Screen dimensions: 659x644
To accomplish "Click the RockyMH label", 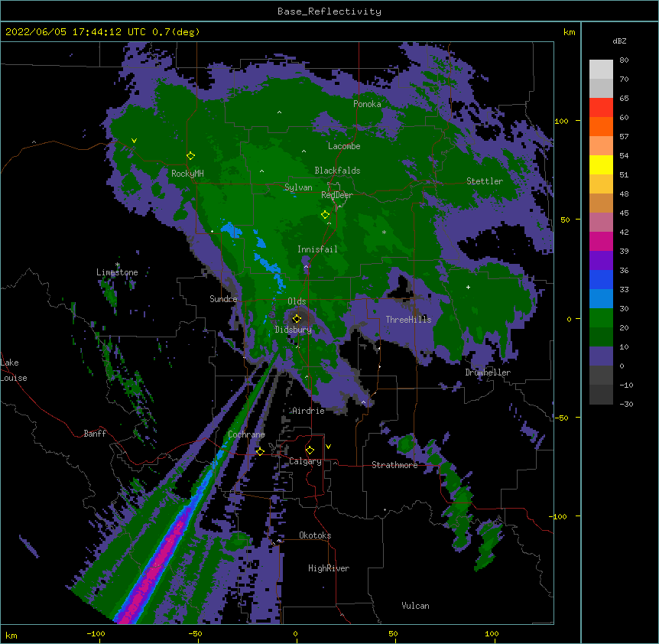I will pyautogui.click(x=187, y=174).
